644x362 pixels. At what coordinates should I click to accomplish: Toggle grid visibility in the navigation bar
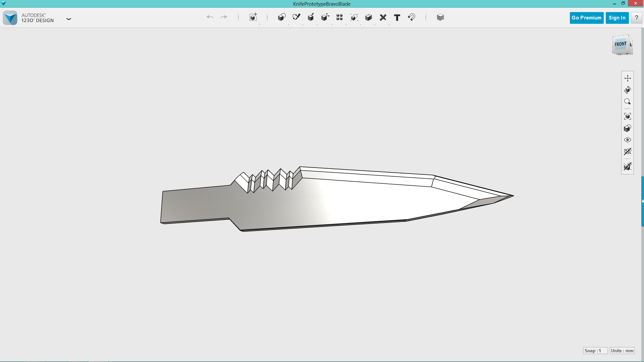628,152
